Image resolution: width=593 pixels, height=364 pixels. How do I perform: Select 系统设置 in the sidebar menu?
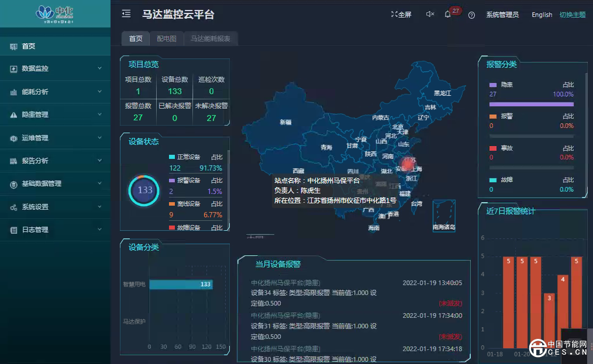point(55,207)
